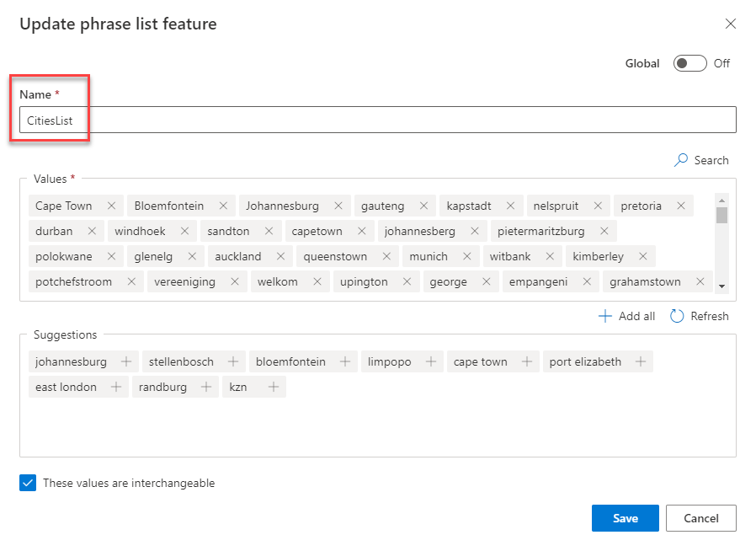Refresh the suggestions list

point(699,316)
